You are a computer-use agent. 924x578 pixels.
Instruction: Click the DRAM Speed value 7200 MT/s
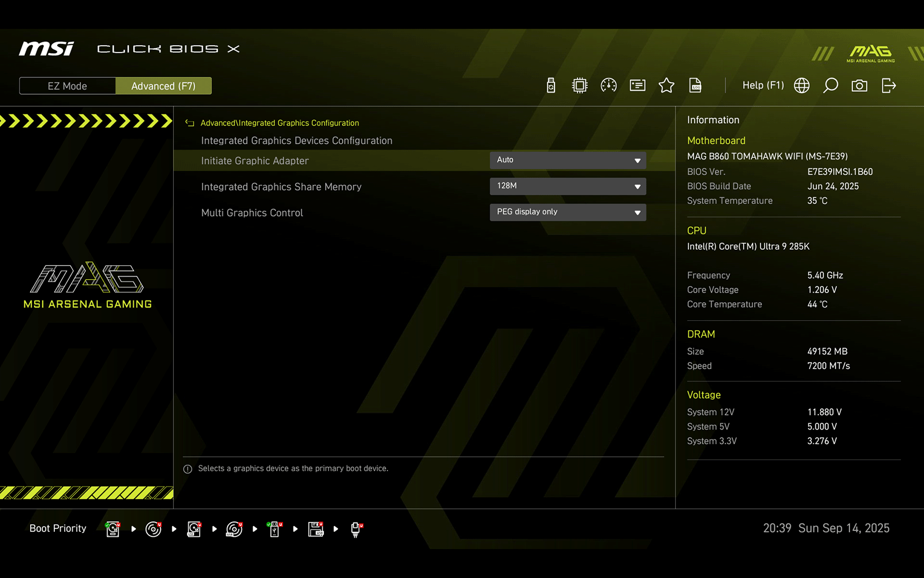coord(829,366)
